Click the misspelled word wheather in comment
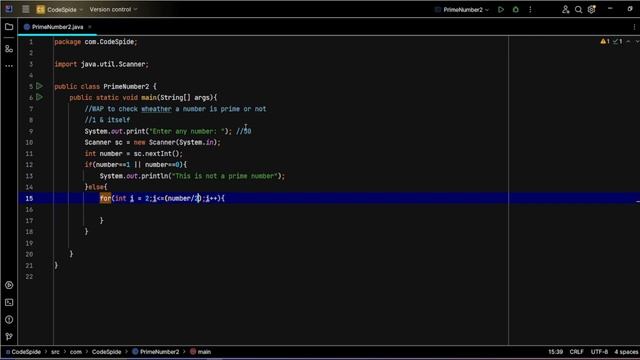Image resolution: width=640 pixels, height=360 pixels. click(156, 109)
